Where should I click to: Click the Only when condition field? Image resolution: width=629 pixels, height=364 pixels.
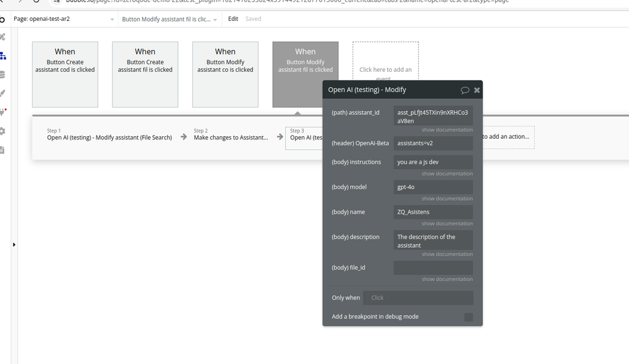click(418, 298)
